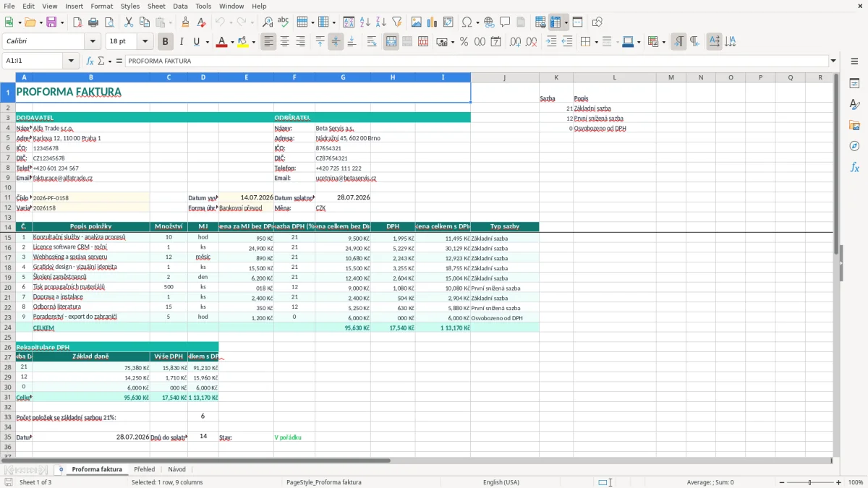
Task: Click the AutoFilter funnel icon
Action: click(x=397, y=22)
